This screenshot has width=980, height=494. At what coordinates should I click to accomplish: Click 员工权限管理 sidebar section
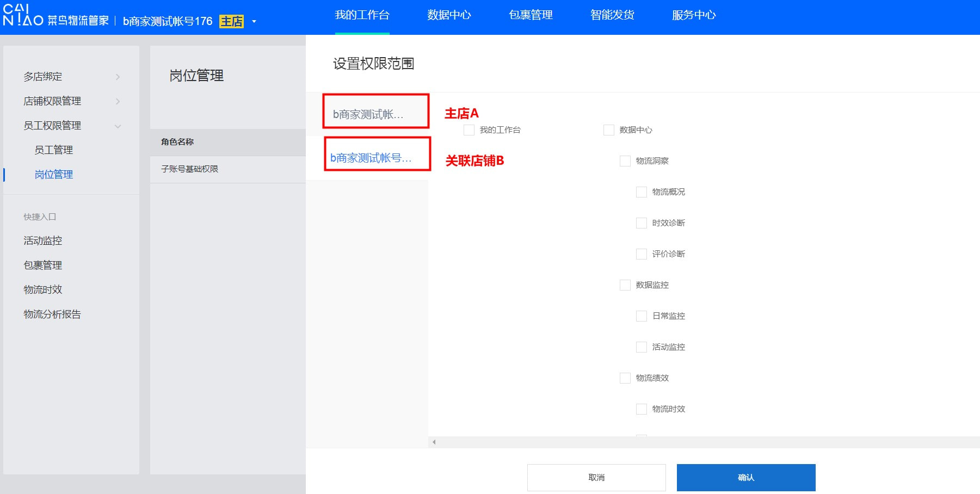(x=52, y=126)
